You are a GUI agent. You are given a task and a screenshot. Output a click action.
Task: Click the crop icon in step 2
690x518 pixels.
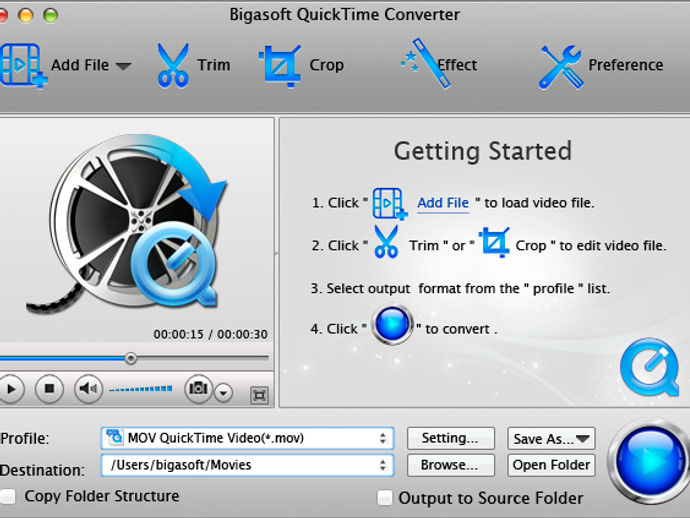coord(495,242)
